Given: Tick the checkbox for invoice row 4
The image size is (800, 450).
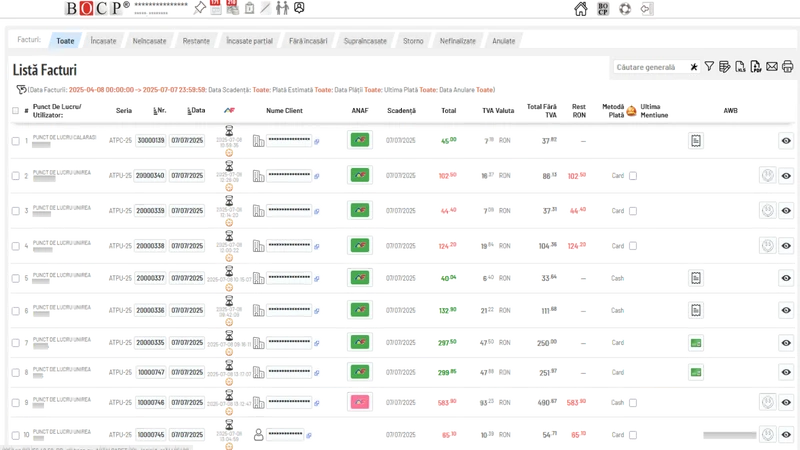Looking at the screenshot, I should point(16,246).
